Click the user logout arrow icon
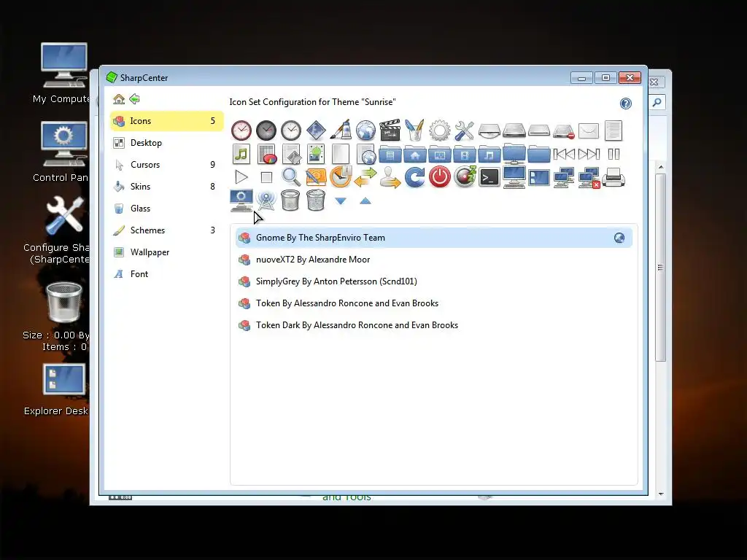This screenshot has width=747, height=560. coord(390,177)
